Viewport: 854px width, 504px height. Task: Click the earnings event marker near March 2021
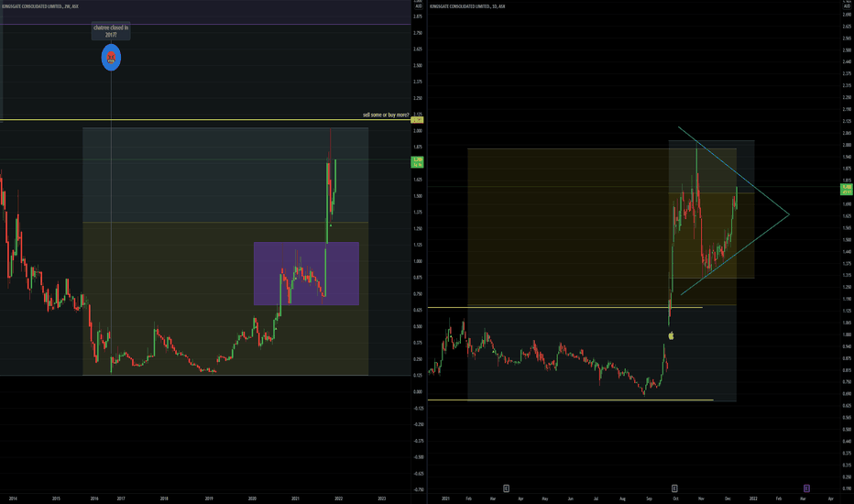(x=506, y=488)
